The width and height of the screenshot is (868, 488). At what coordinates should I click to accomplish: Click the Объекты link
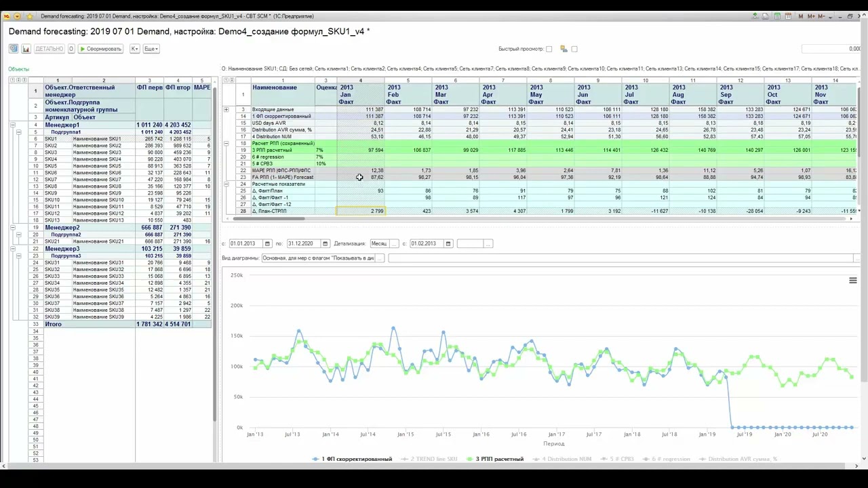pos(18,69)
